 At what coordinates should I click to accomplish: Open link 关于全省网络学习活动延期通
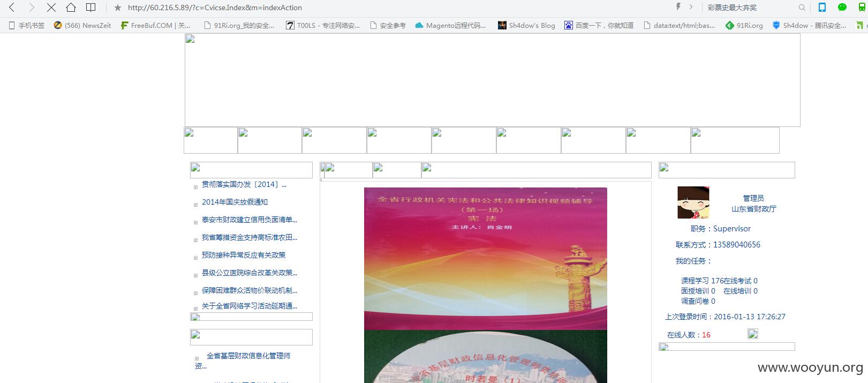[x=250, y=306]
